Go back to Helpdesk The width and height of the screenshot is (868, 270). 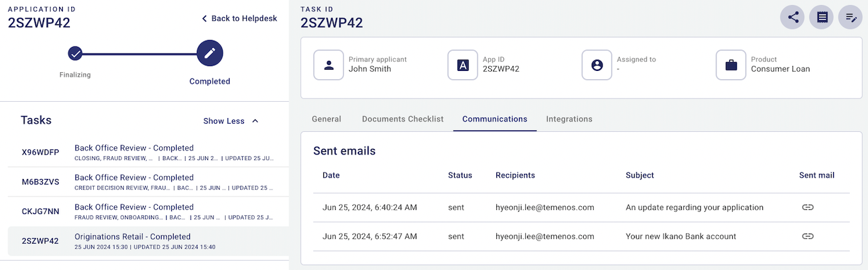tap(239, 19)
